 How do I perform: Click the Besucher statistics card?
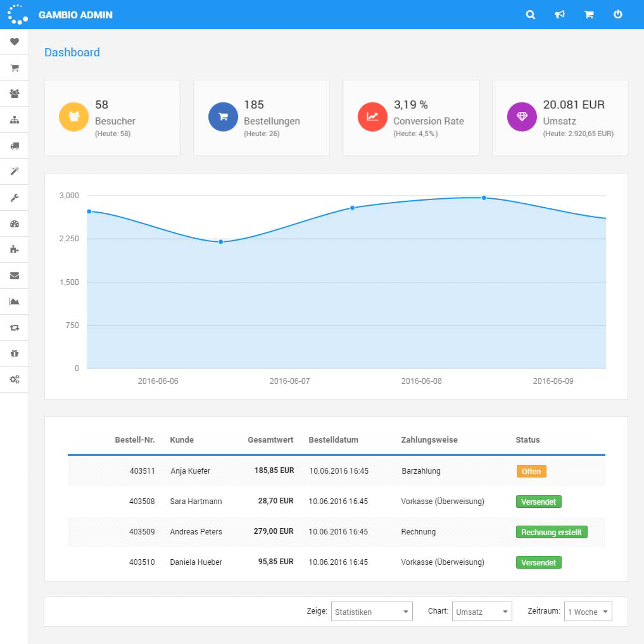tap(112, 118)
